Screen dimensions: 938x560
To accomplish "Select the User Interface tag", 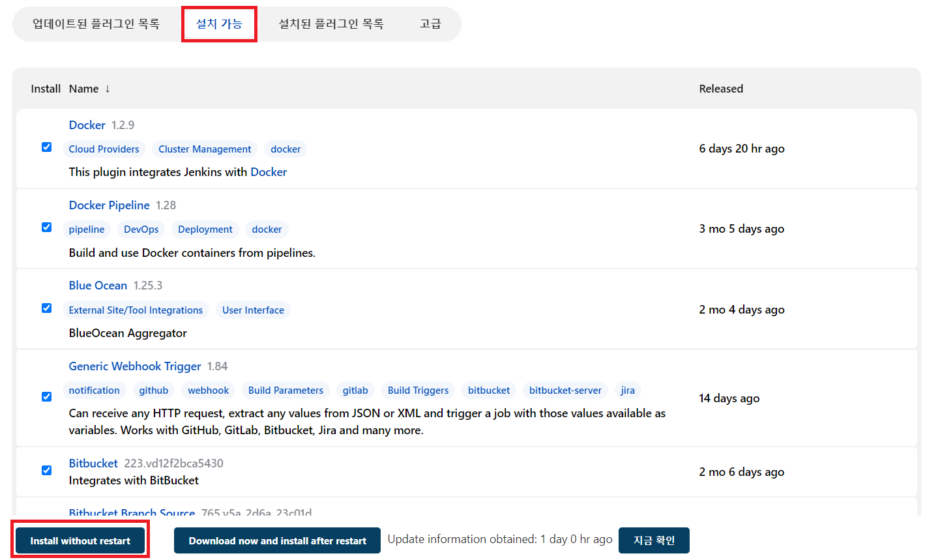I will tap(253, 310).
